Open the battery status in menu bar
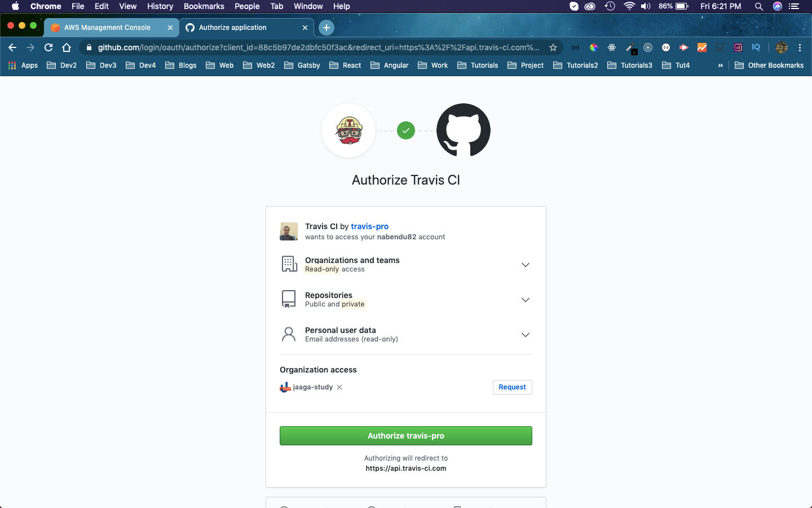 [673, 6]
